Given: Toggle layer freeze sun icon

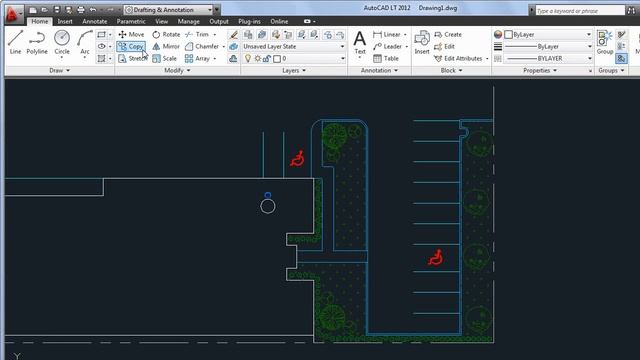Looking at the screenshot, I should pyautogui.click(x=258, y=59).
